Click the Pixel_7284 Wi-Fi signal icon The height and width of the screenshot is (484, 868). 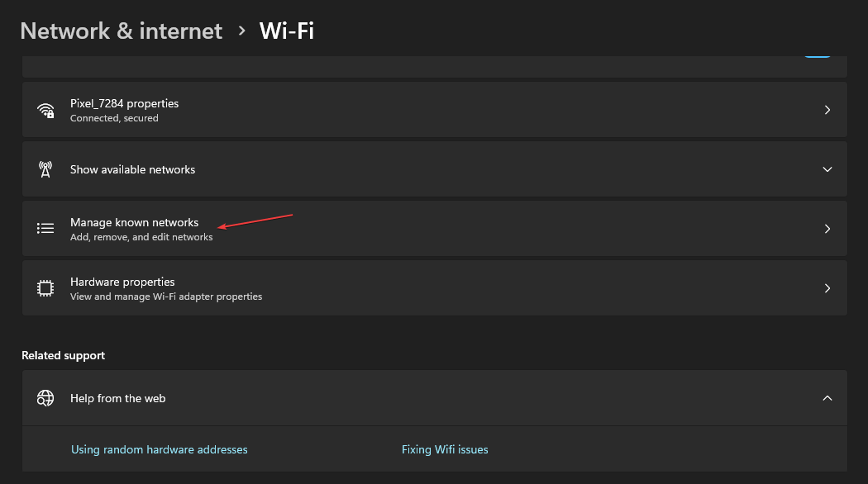point(45,110)
